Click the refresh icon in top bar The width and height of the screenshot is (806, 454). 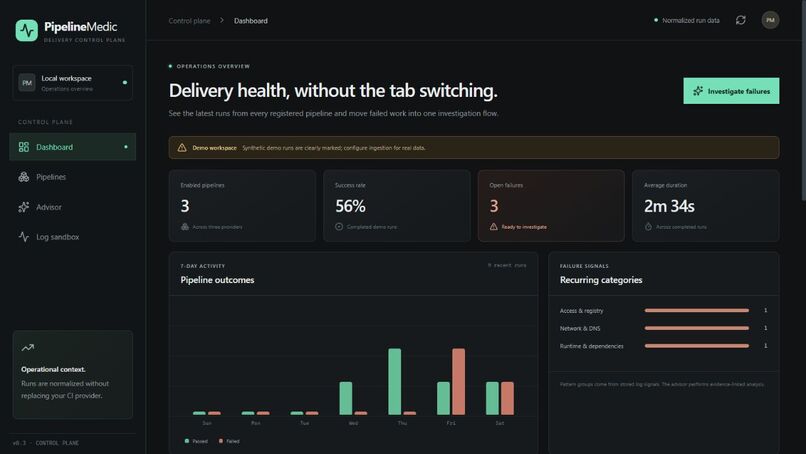pyautogui.click(x=741, y=20)
